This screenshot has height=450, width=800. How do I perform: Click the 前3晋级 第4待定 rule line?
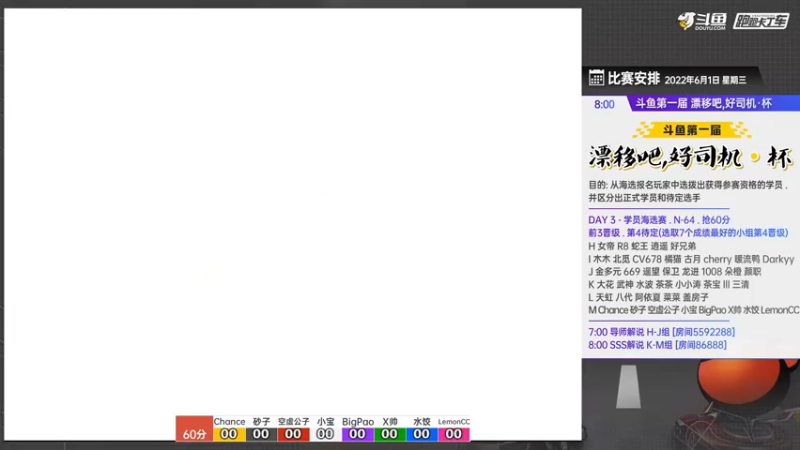click(688, 233)
